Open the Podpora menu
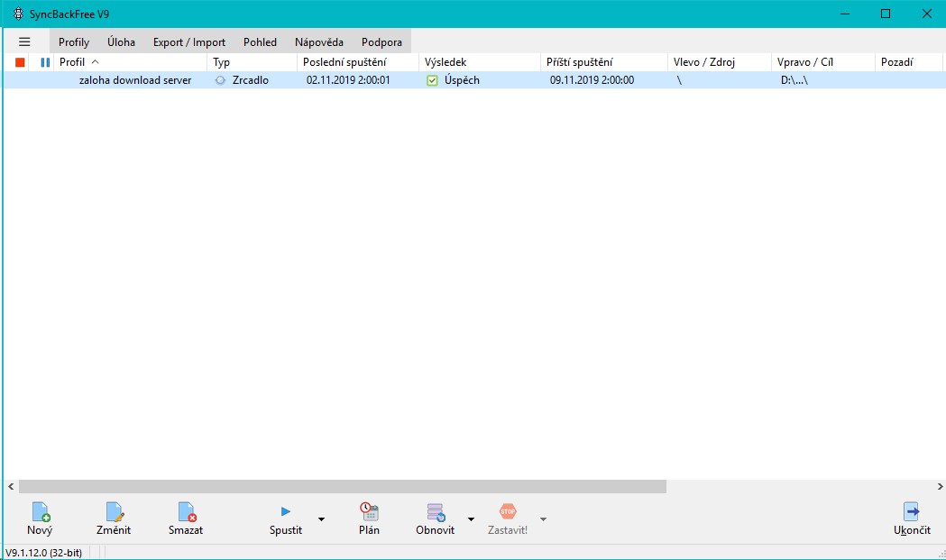The height and width of the screenshot is (560, 946). pyautogui.click(x=381, y=41)
